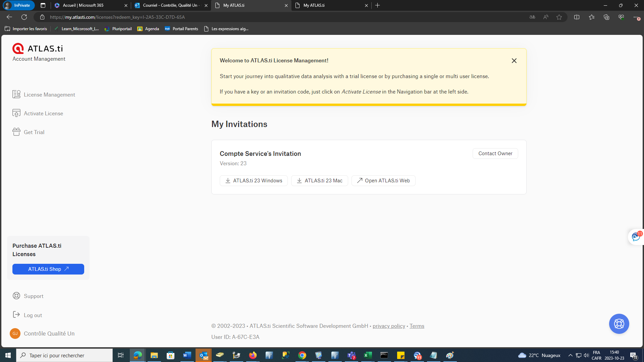Switch to Accueil Microsoft 365 tab

click(x=87, y=5)
